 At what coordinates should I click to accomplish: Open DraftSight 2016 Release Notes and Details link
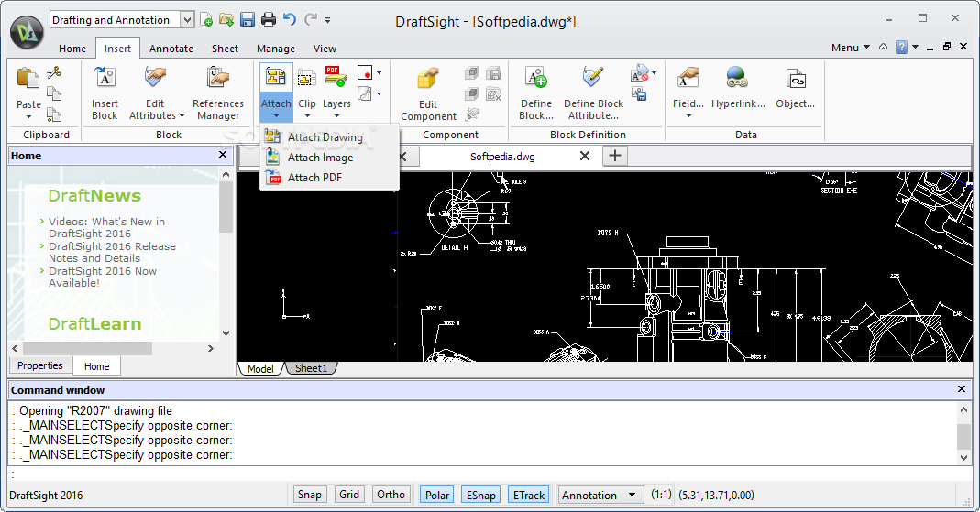pyautogui.click(x=112, y=252)
